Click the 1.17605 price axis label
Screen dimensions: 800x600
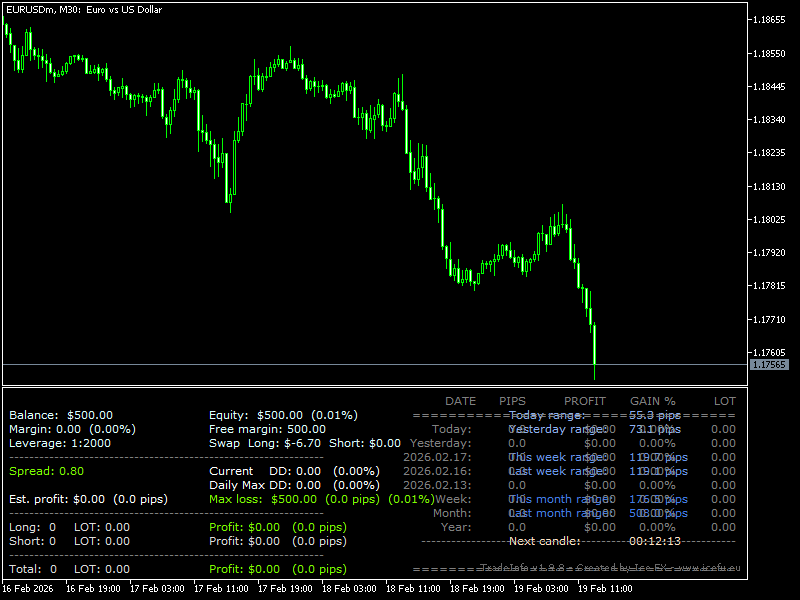[769, 353]
